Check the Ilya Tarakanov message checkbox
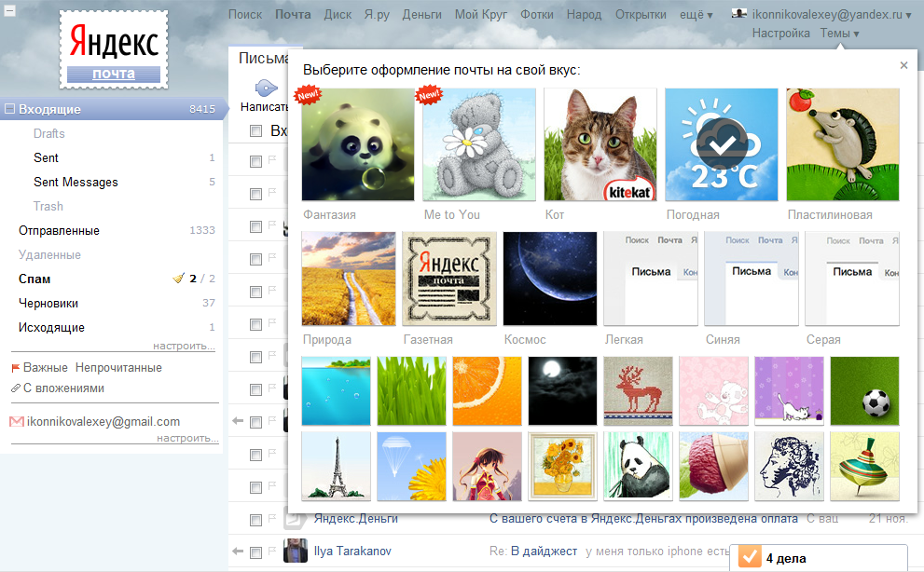This screenshot has width=924, height=572. click(255, 552)
